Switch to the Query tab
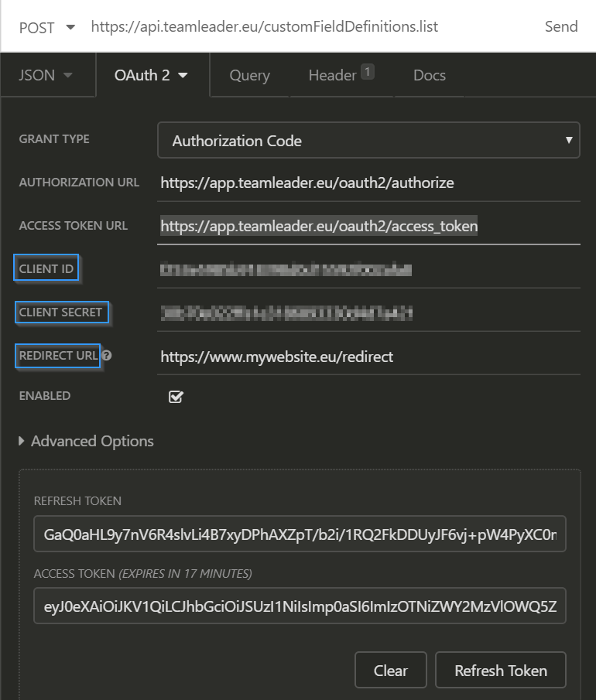This screenshot has height=700, width=596. [249, 75]
